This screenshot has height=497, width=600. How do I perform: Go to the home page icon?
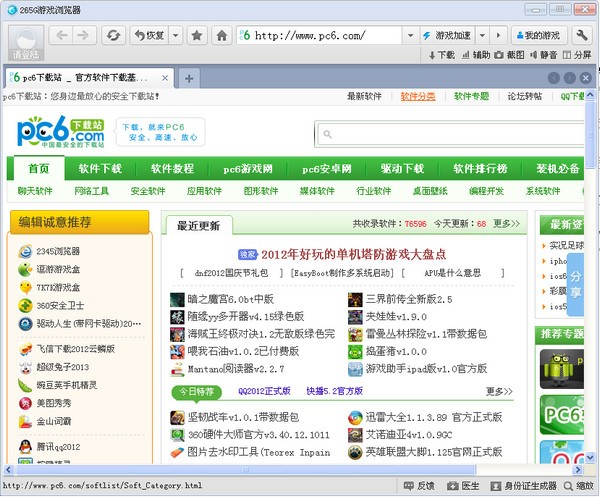click(x=222, y=36)
